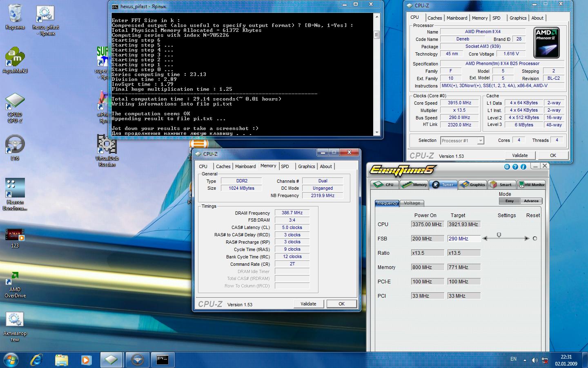Click the FSB reset radio button in EasyTune6
The image size is (588, 368).
point(535,238)
